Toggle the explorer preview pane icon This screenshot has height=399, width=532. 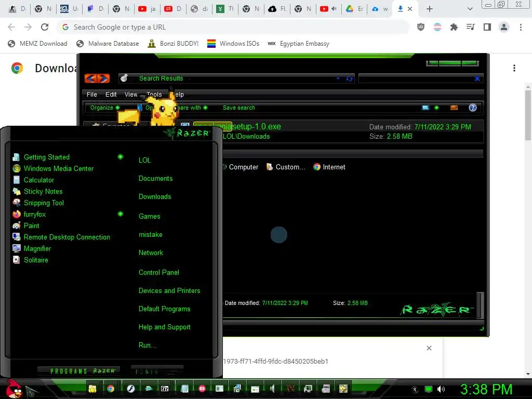click(x=454, y=108)
